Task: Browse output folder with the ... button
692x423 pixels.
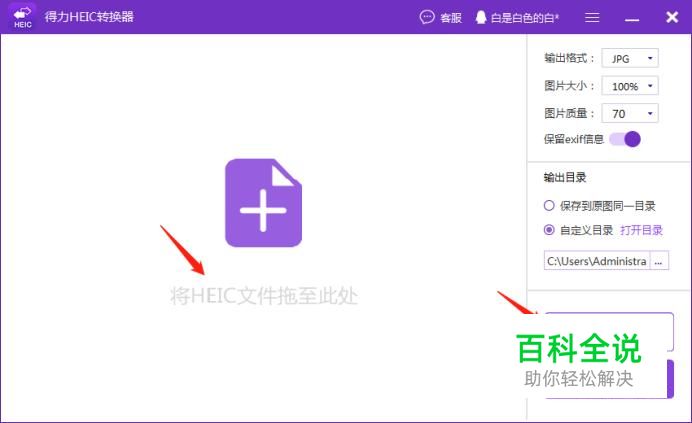Action: (659, 261)
